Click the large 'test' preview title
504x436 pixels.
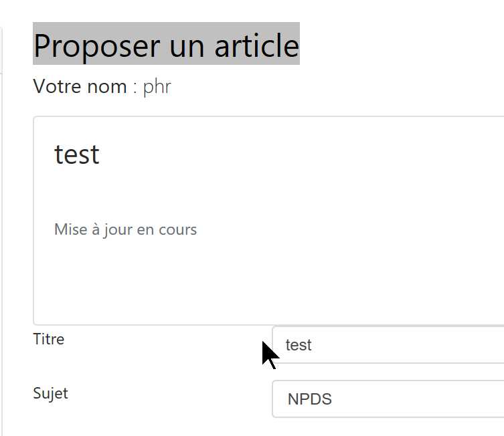pos(77,154)
